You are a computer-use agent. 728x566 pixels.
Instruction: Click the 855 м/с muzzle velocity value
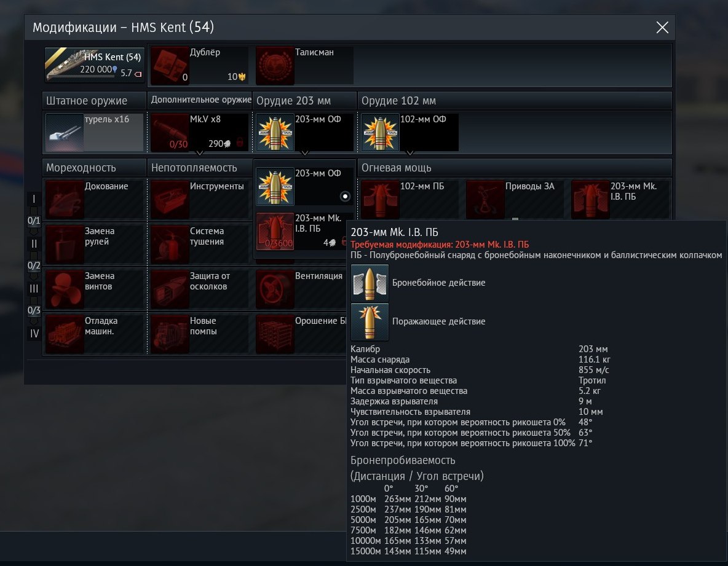coord(593,370)
